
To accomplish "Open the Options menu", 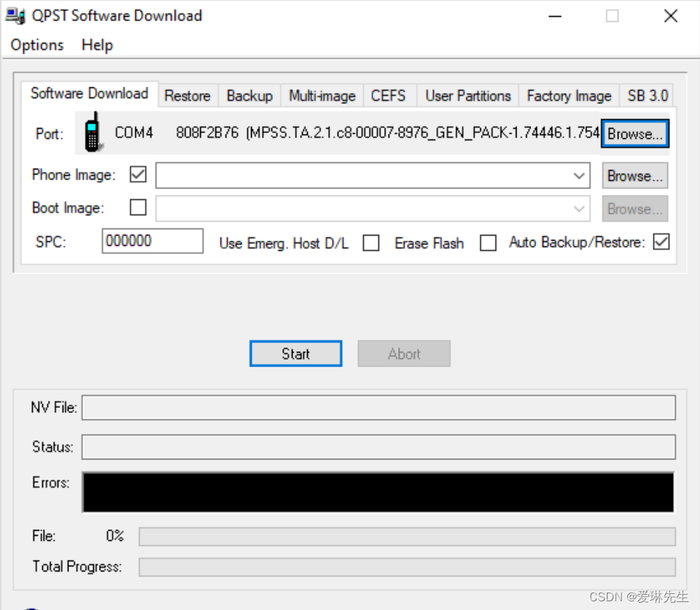I will [x=37, y=45].
